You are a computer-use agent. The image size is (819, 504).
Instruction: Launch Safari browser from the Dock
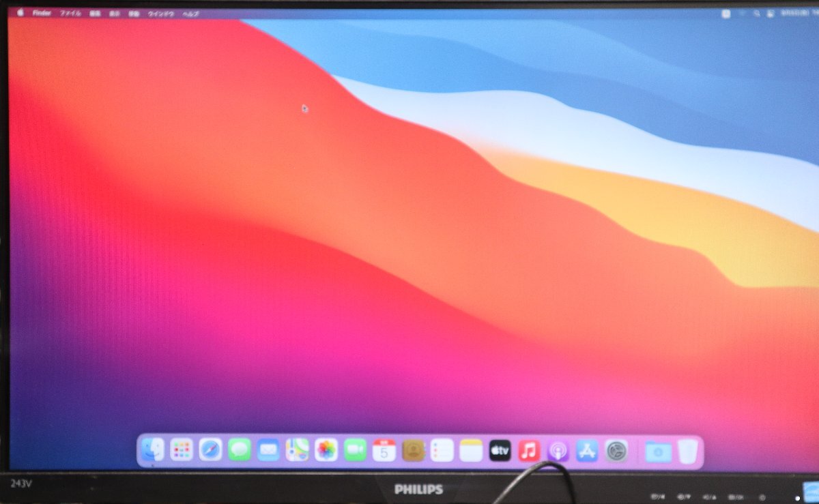click(210, 449)
